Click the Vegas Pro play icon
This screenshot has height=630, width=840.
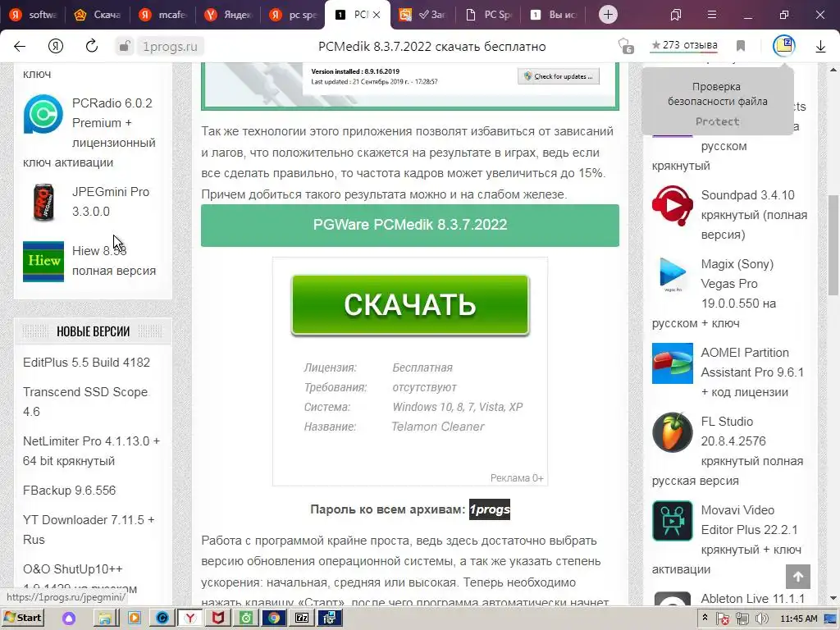pos(673,274)
